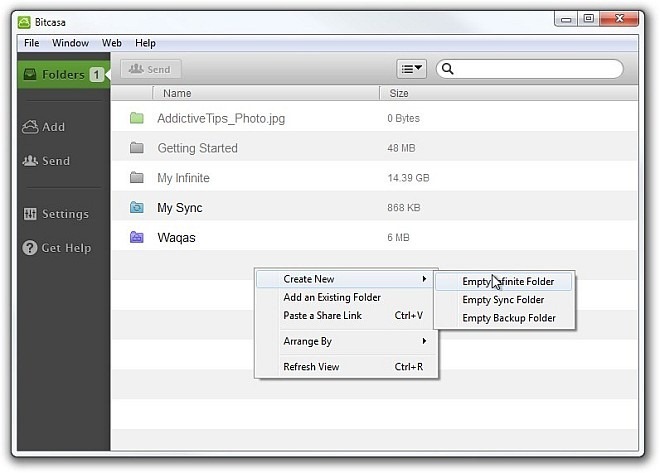This screenshot has height=473, width=660.
Task: Open the Web menu
Action: pos(112,43)
